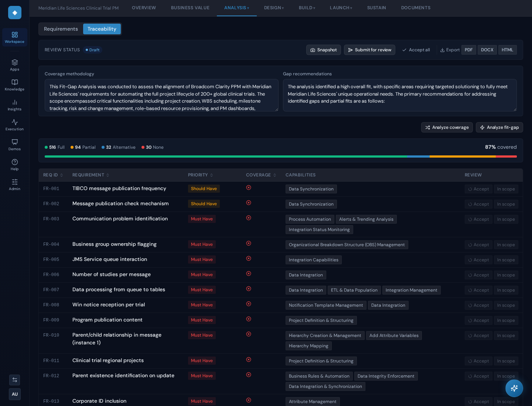Image resolution: width=532 pixels, height=406 pixels.
Task: Toggle In scope for FR-003
Action: coord(506,219)
